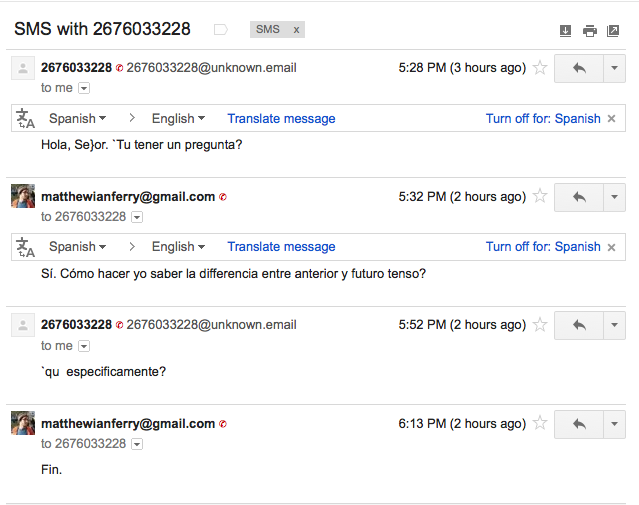Image resolution: width=639 pixels, height=505 pixels.
Task: Remove the SMS label from the conversation
Action: point(296,30)
